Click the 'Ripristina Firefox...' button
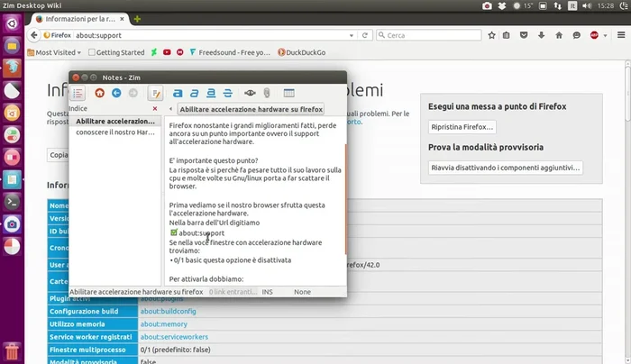Viewport: 631px width, 364px height. 462,127
